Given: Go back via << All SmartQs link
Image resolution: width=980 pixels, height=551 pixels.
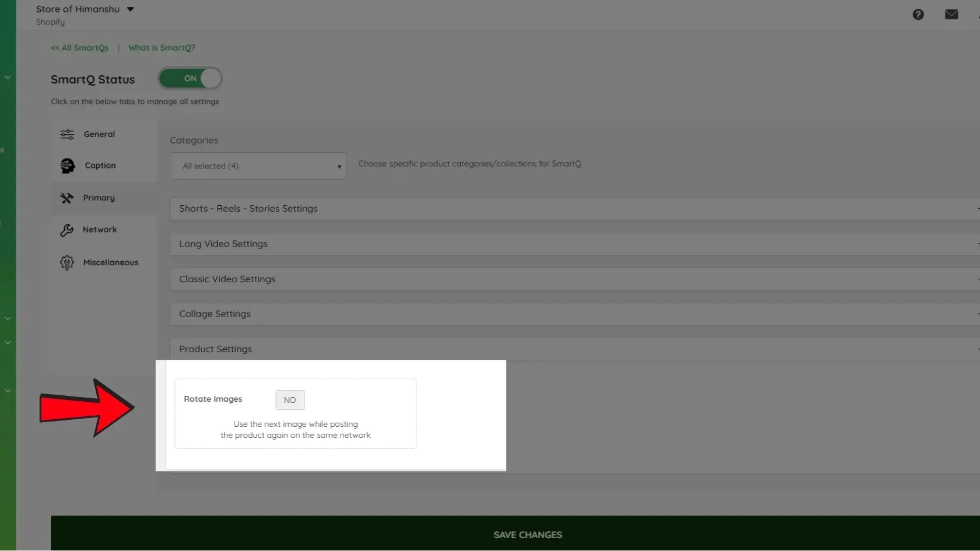Looking at the screenshot, I should [79, 48].
